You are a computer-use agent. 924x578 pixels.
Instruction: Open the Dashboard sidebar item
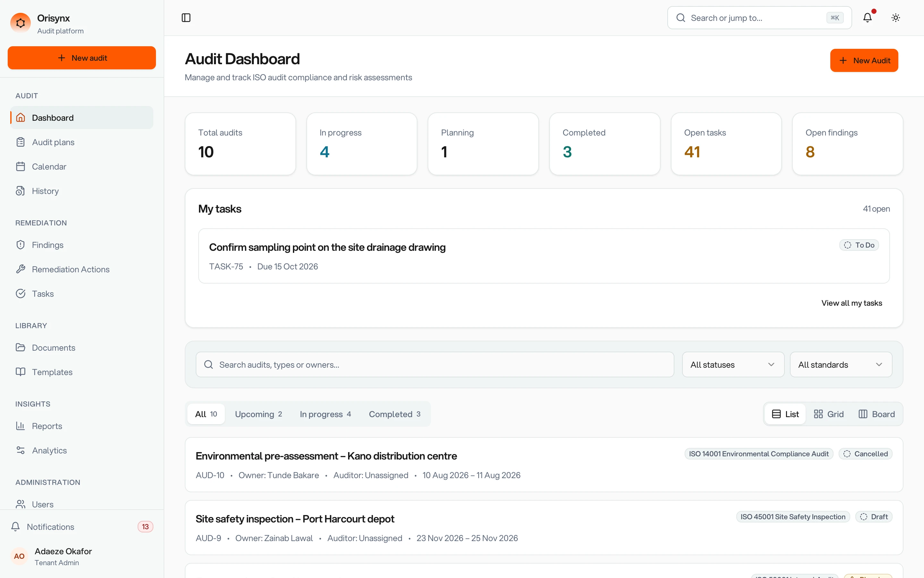coord(82,118)
